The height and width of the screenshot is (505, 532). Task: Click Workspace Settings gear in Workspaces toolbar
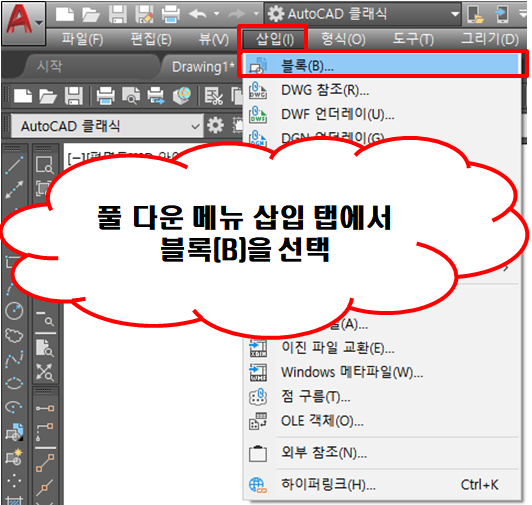coord(216,126)
